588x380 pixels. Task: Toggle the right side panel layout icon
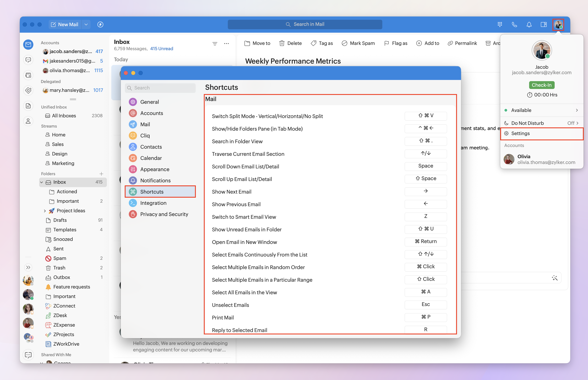544,24
